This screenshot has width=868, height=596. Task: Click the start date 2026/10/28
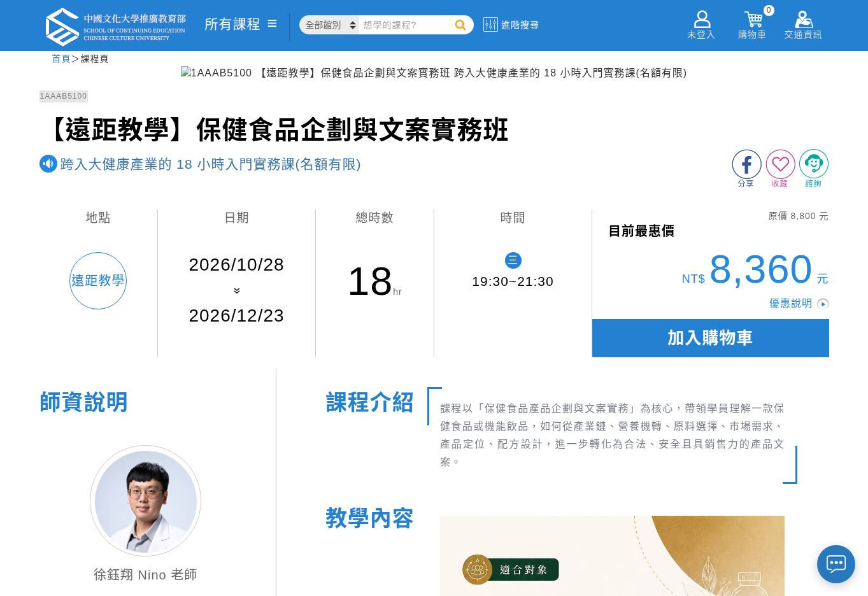pyautogui.click(x=236, y=265)
